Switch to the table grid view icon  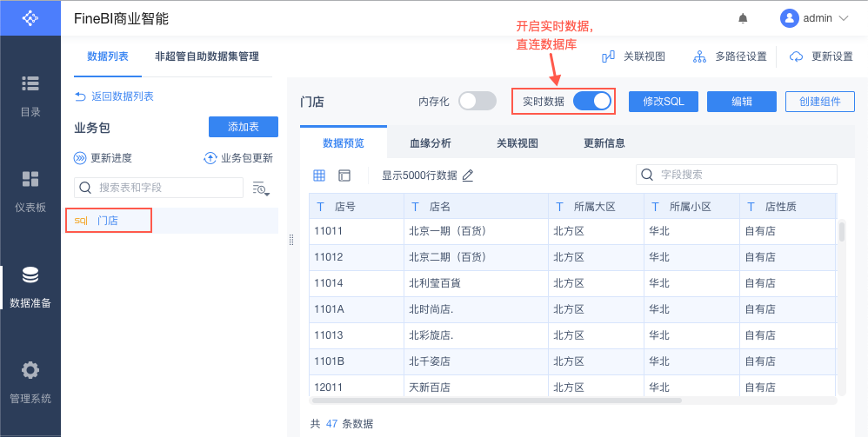319,175
